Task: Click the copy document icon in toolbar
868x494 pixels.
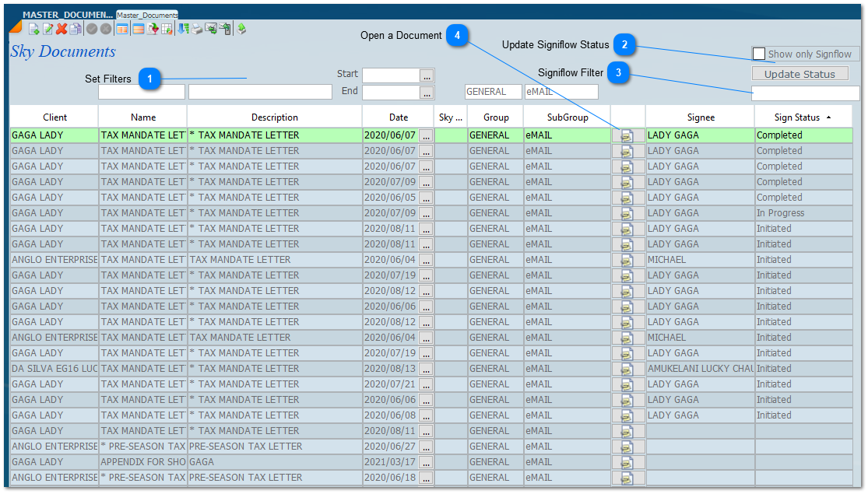Action: [x=75, y=29]
